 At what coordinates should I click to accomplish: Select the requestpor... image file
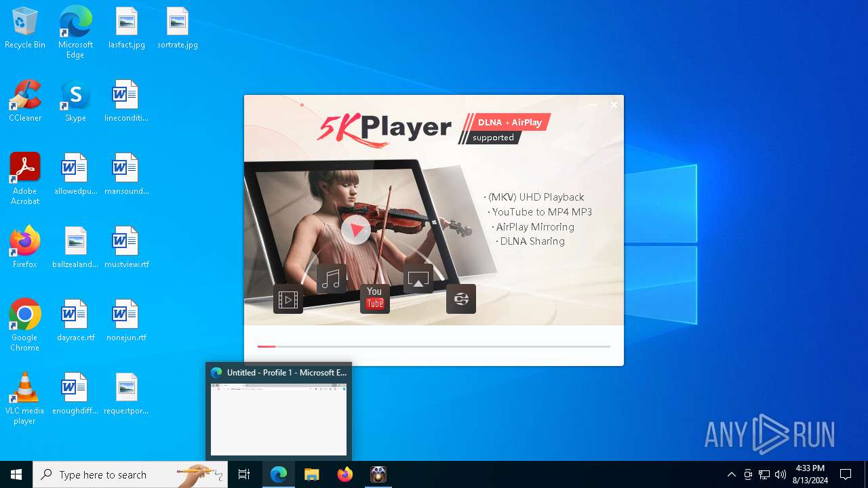[x=126, y=394]
